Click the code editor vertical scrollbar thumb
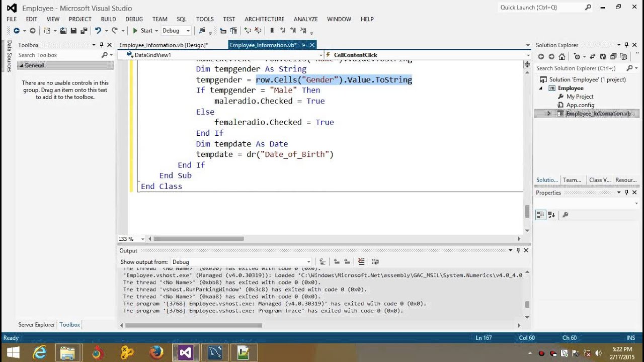Image resolution: width=644 pixels, height=362 pixels. pyautogui.click(x=527, y=211)
